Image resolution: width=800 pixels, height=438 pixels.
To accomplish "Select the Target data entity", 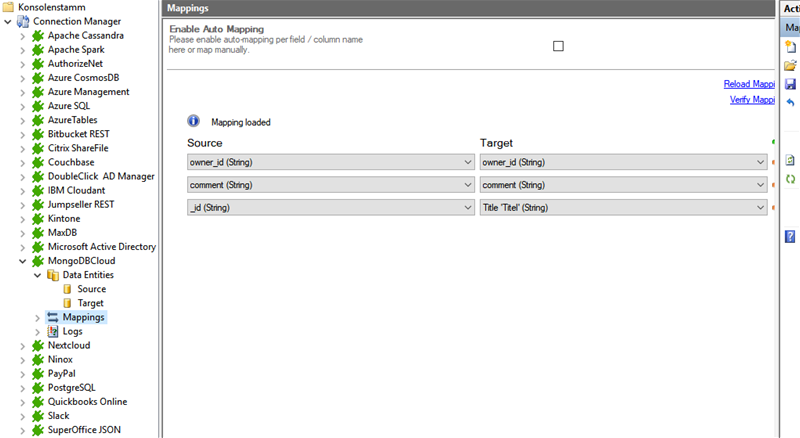I will coord(90,303).
